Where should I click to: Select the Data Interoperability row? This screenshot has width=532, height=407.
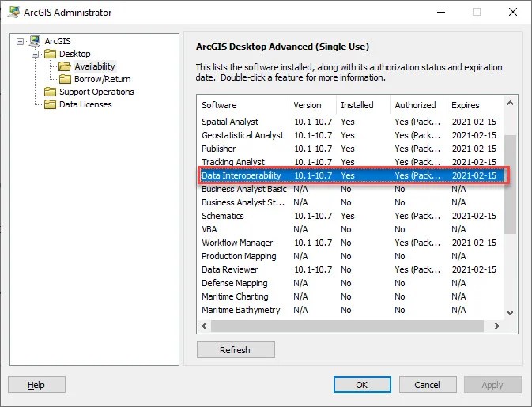[351, 175]
